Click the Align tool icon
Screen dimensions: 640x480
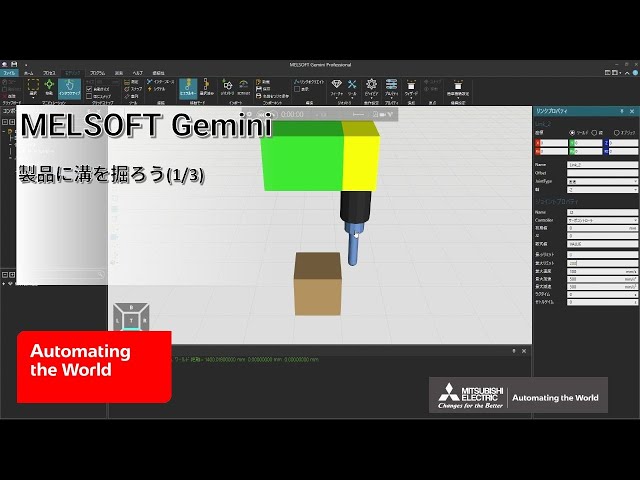point(127,96)
